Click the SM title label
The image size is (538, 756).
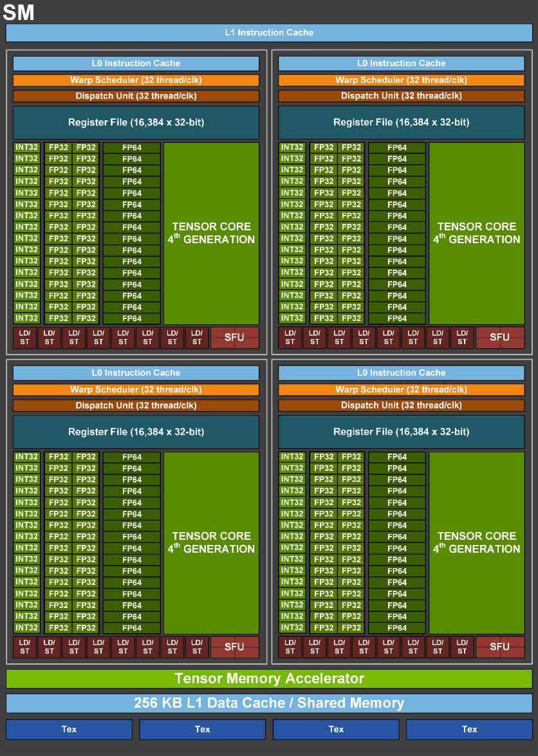(17, 12)
